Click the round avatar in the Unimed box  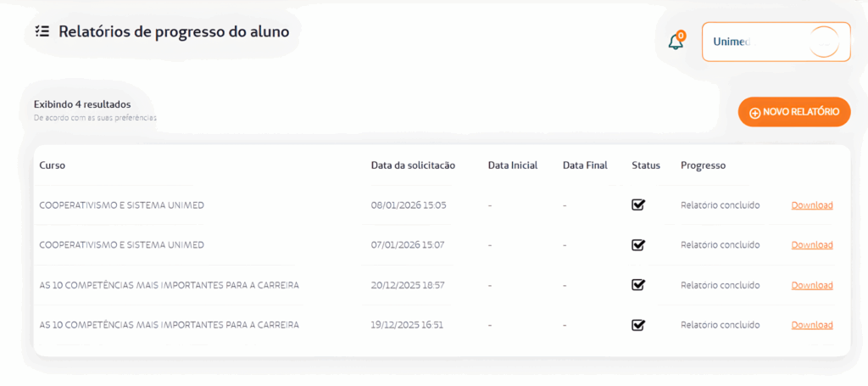click(824, 42)
